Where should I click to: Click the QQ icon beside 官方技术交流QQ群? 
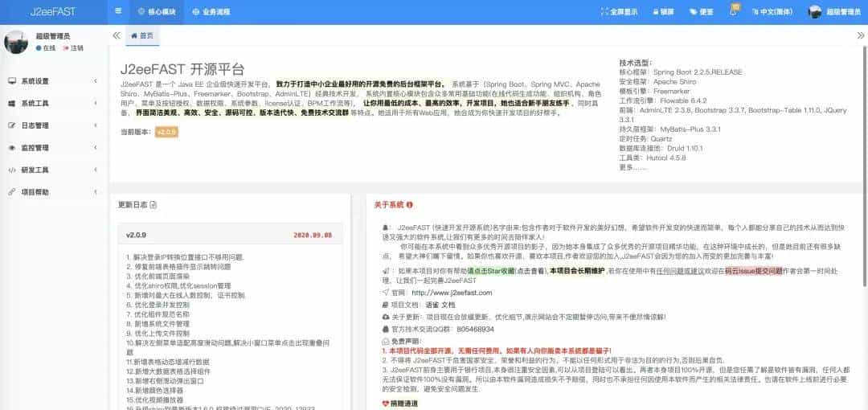386,329
